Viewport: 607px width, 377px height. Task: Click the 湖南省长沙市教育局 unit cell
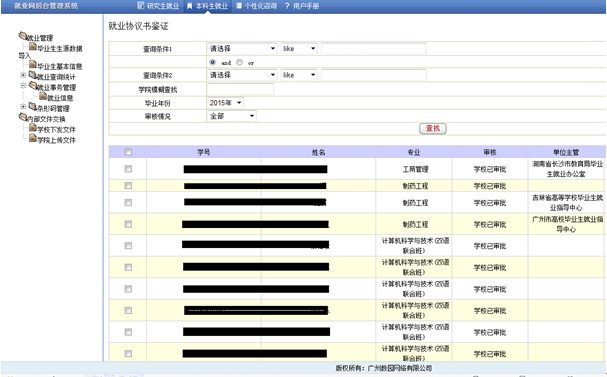tap(567, 169)
